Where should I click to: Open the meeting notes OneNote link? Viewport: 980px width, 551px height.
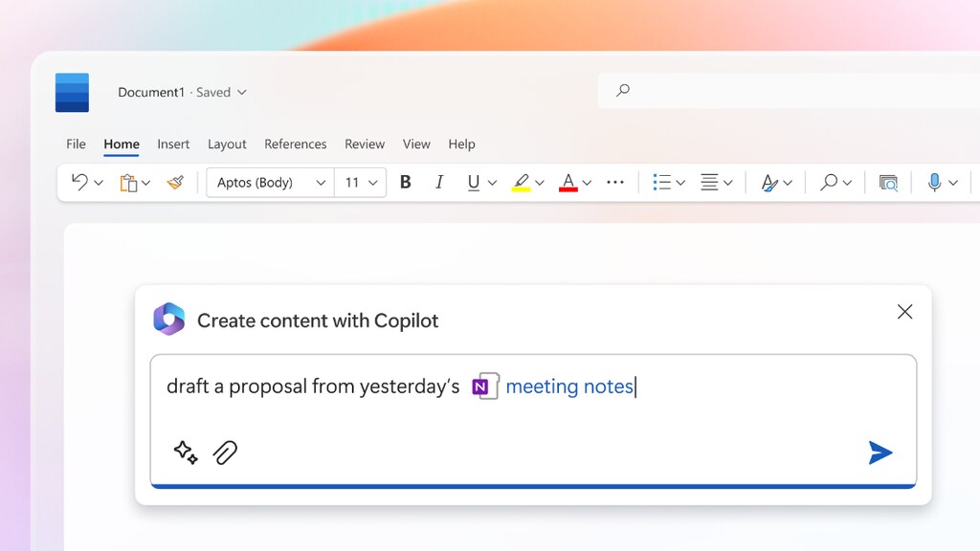(x=568, y=386)
